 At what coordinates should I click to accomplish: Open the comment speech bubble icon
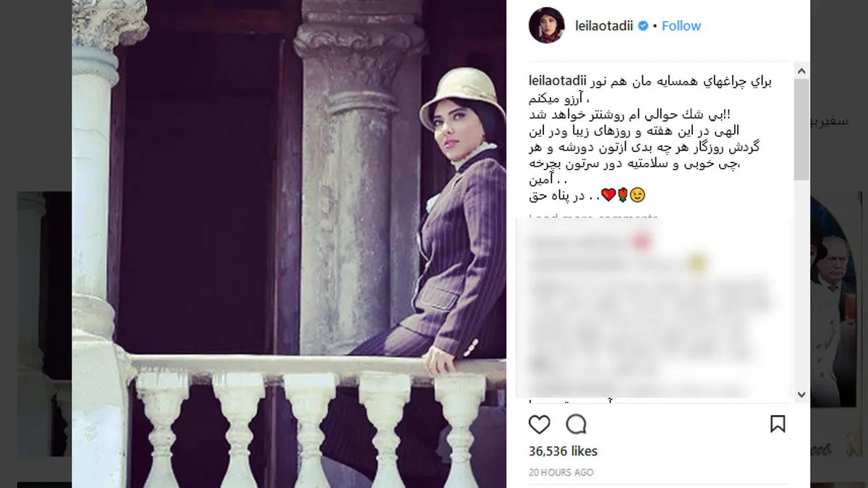point(576,424)
